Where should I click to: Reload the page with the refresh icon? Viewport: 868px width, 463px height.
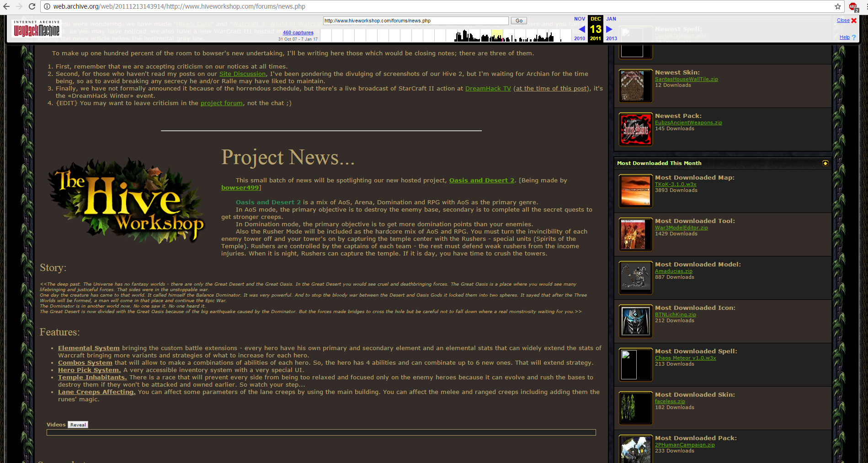(x=32, y=6)
